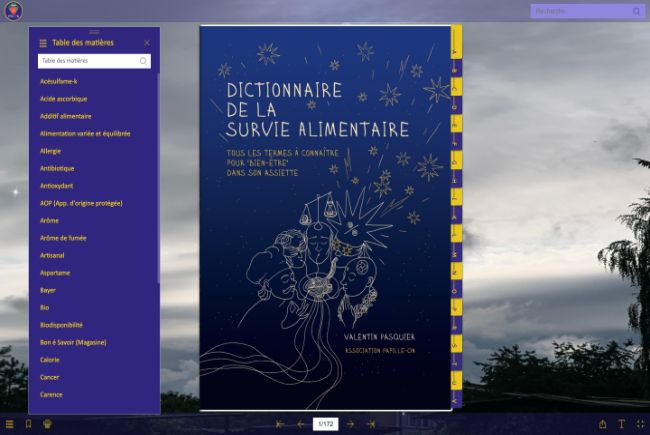Open the table of contents icon in bottom toolbar
The image size is (650, 435).
pyautogui.click(x=10, y=424)
